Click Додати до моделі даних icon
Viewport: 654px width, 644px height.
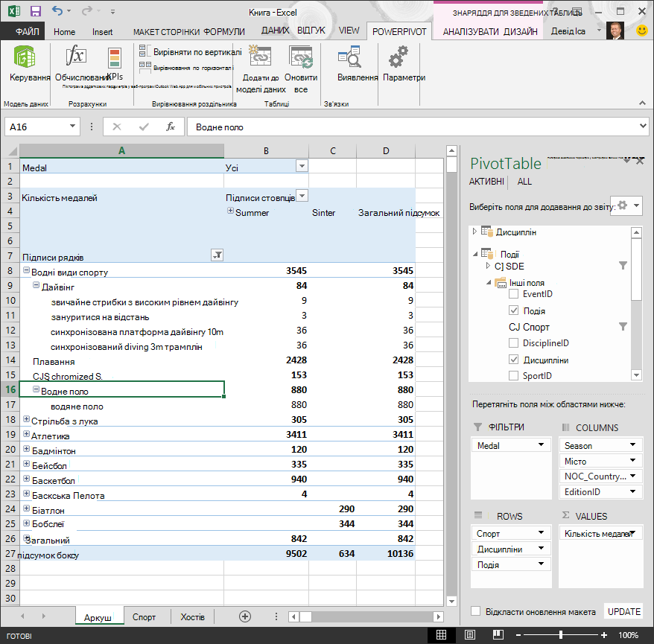[260, 56]
